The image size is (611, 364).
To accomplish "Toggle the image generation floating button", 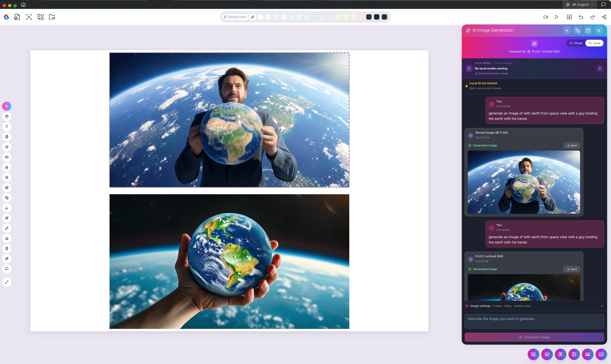I will click(x=574, y=354).
